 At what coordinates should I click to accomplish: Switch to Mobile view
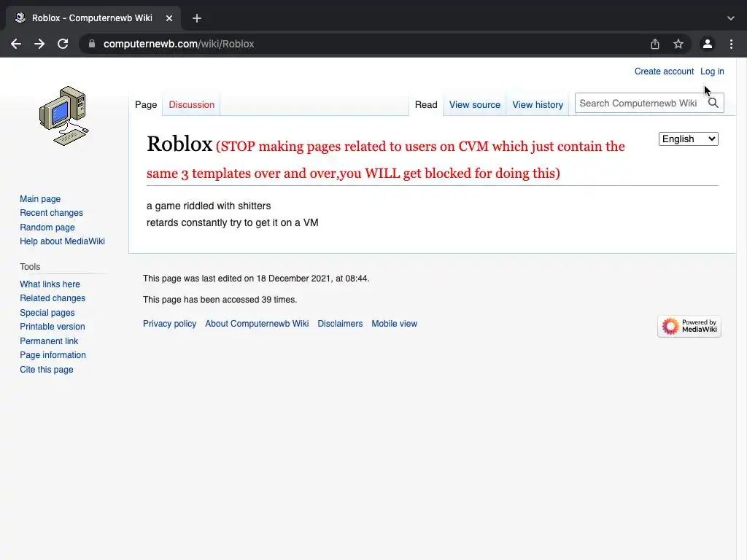[x=395, y=324]
